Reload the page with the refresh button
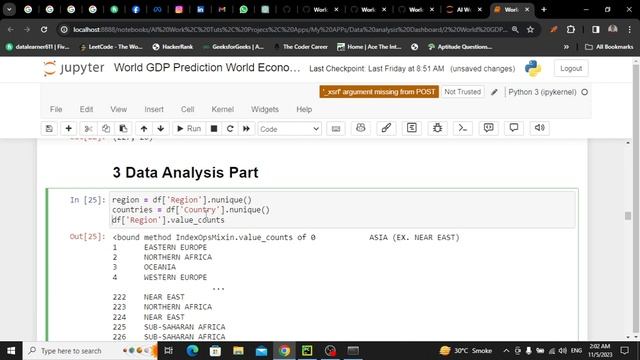 click(44, 29)
